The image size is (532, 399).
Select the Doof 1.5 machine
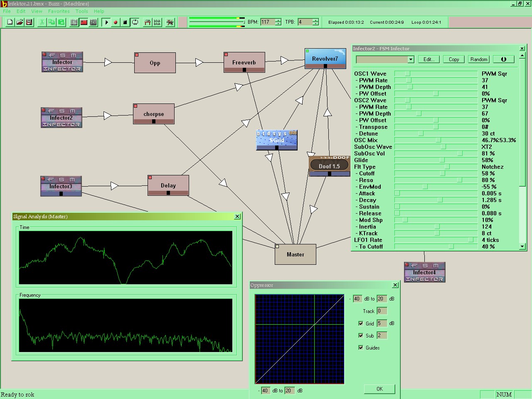pyautogui.click(x=329, y=166)
